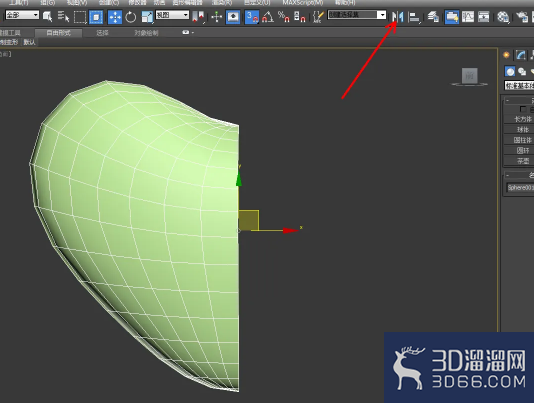Switch to the 自由形式 ribbon tab

point(59,33)
